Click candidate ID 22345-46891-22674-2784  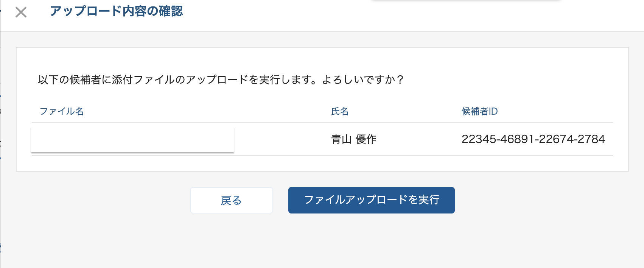[x=533, y=139]
